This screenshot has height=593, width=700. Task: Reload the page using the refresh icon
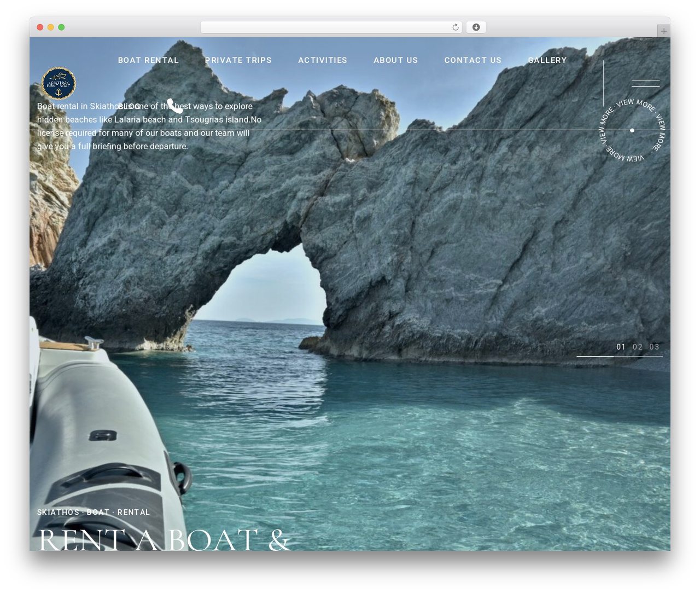(455, 27)
